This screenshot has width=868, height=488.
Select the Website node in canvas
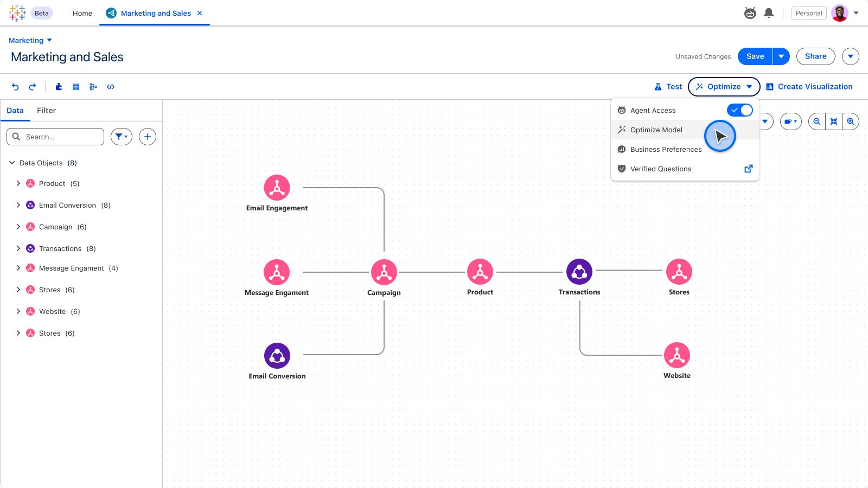pos(677,355)
